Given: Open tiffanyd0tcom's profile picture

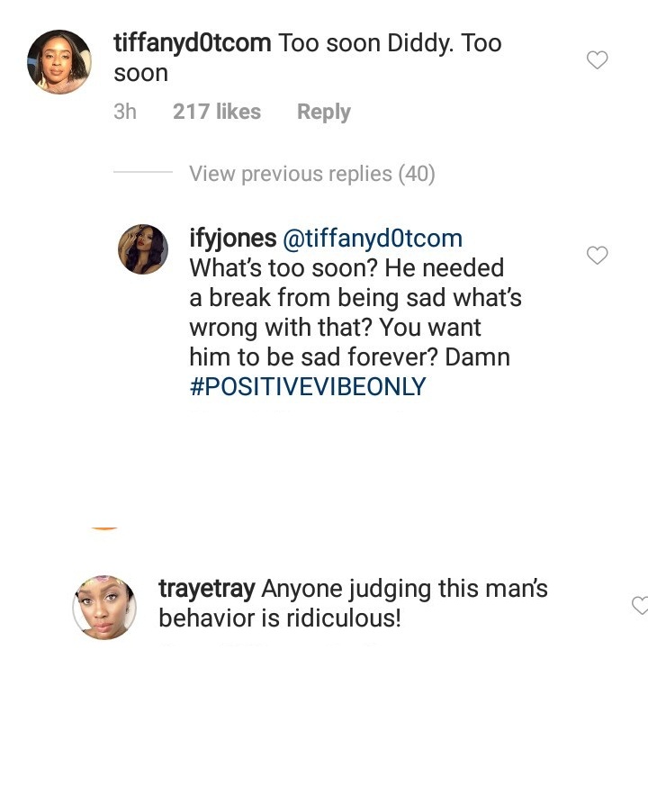Looking at the screenshot, I should coord(59,62).
